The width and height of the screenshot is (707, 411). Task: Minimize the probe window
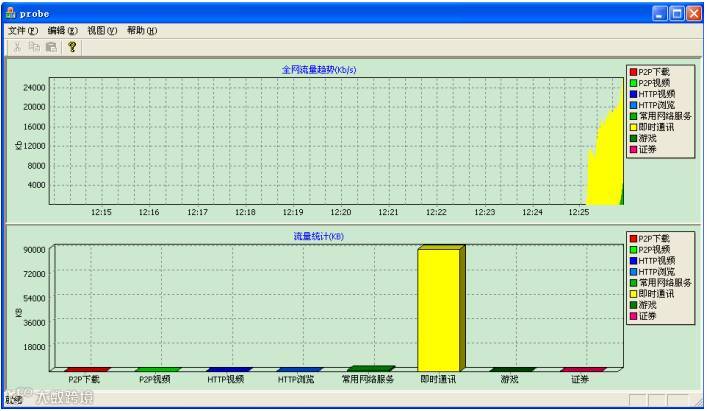click(x=659, y=14)
